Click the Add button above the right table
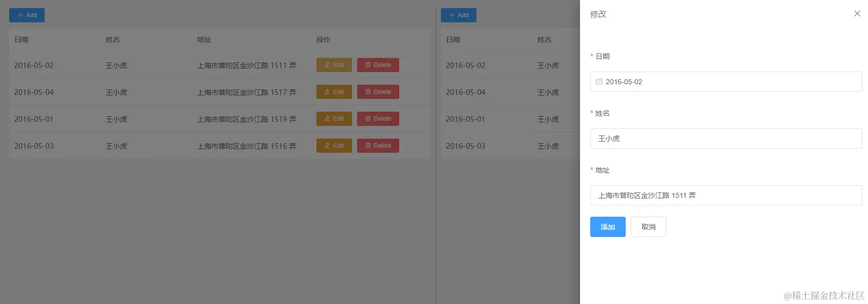Image resolution: width=868 pixels, height=304 pixels. click(x=459, y=15)
